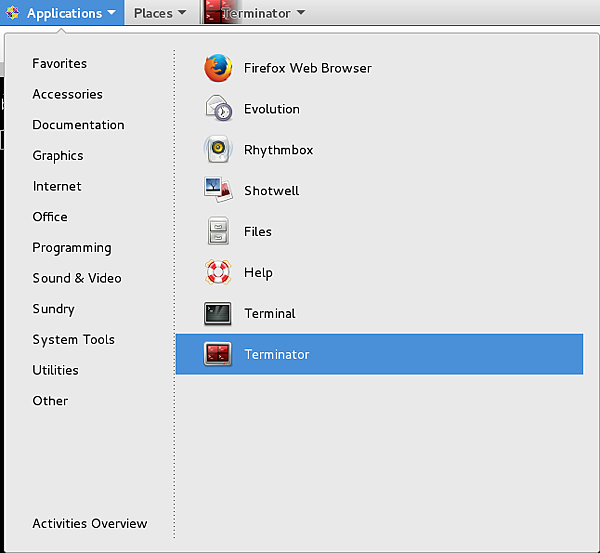Open the Terminator top bar menu
The width and height of the screenshot is (600, 553).
256,13
